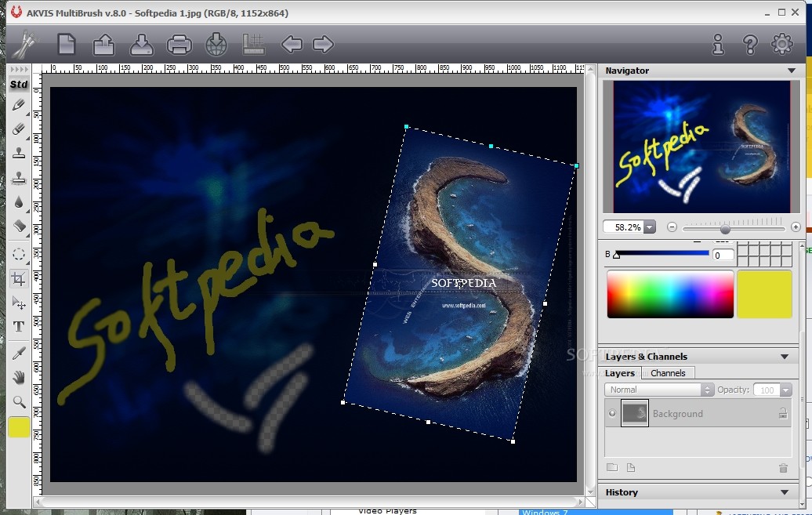Open the Opacity value dropdown

[786, 390]
